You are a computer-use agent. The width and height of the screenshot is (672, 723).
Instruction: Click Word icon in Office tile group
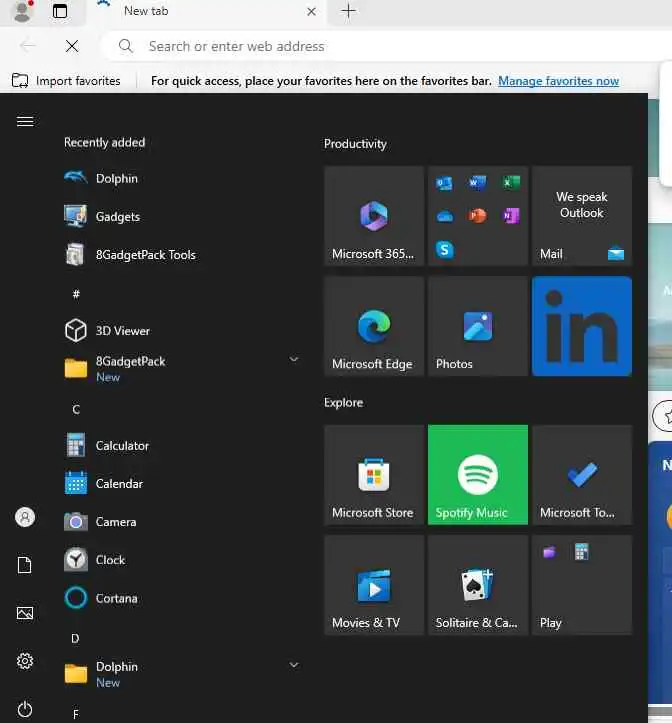[x=477, y=183]
